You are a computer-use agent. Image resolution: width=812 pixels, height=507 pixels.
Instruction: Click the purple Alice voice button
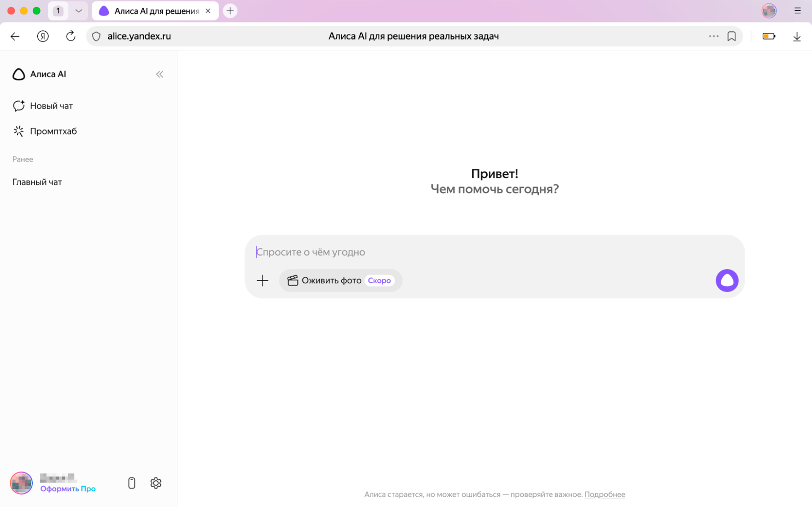[727, 280]
